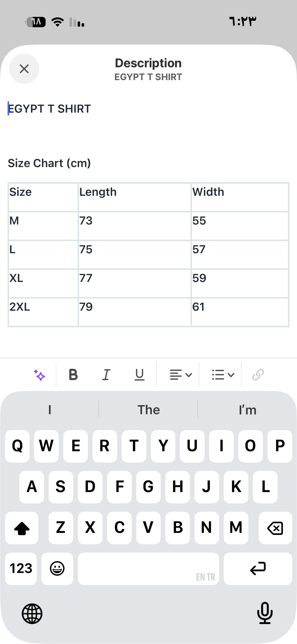
Task: Toggle underline formatting
Action: 140,375
